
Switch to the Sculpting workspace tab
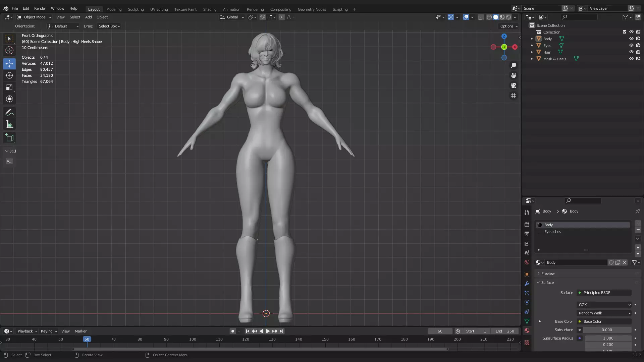[136, 9]
